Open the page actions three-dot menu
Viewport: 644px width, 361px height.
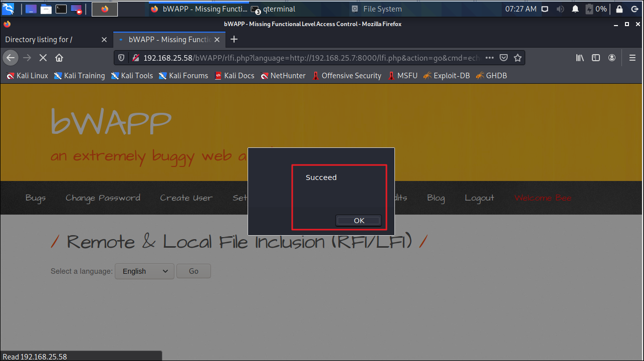490,58
